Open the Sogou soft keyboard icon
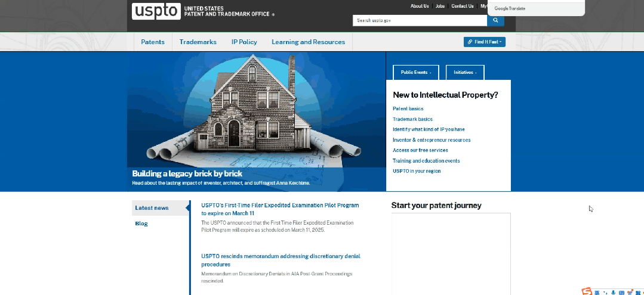The height and width of the screenshot is (295, 644). point(621,293)
